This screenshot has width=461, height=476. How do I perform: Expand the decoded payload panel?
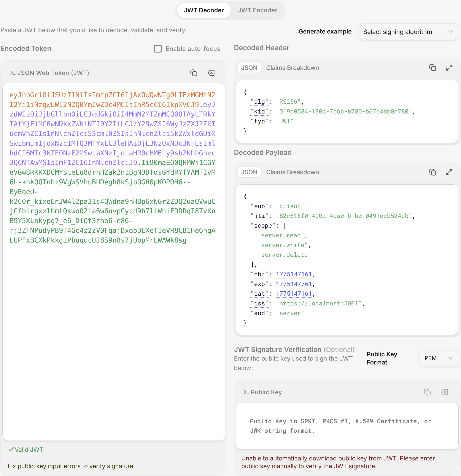pyautogui.click(x=449, y=172)
